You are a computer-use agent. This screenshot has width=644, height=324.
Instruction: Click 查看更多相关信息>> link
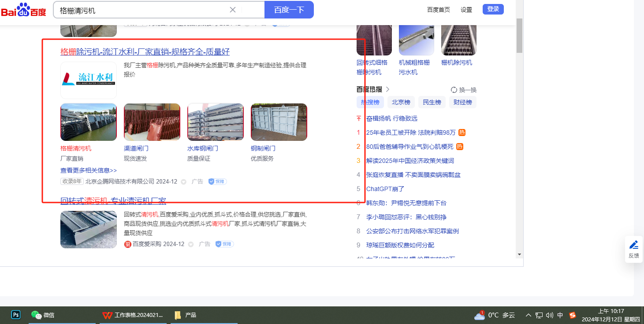[x=89, y=170]
